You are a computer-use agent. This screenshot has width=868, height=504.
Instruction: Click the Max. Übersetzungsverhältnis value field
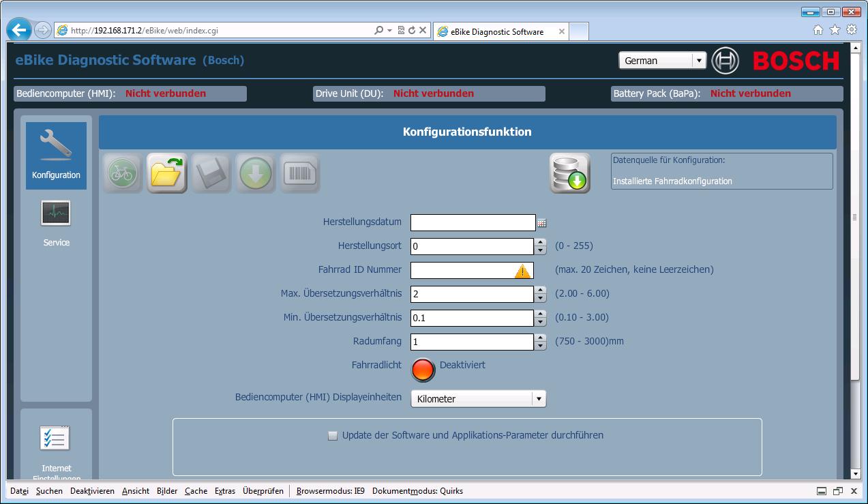472,294
